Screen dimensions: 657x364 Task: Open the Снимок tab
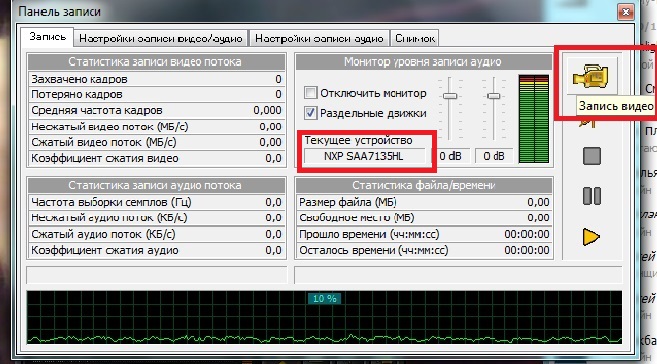[415, 39]
